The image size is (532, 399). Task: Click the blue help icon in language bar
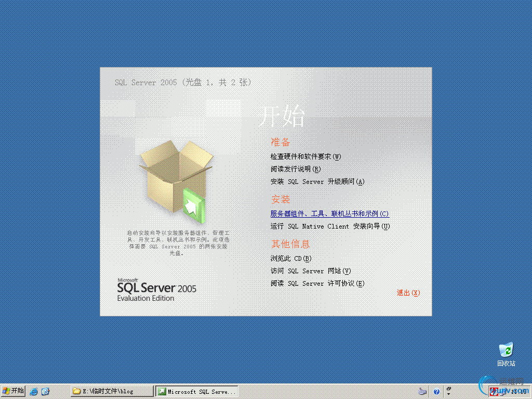pyautogui.click(x=436, y=392)
